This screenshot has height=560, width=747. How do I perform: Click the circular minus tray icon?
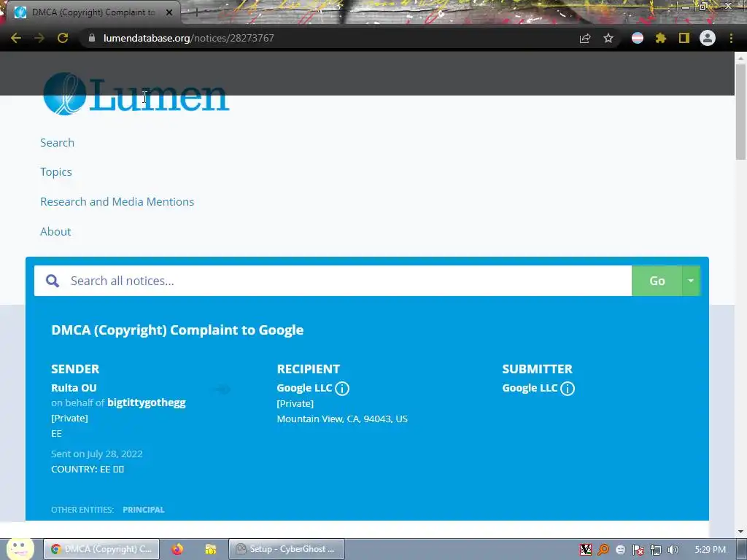coord(620,550)
